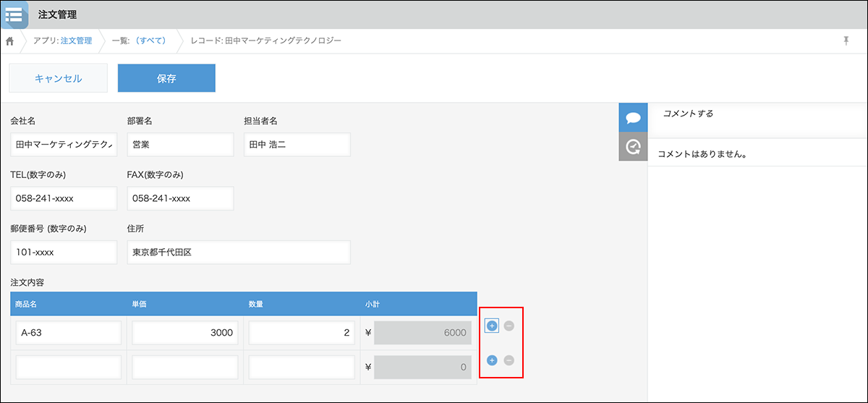
Task: Edit the 会社名 field
Action: pyautogui.click(x=64, y=145)
